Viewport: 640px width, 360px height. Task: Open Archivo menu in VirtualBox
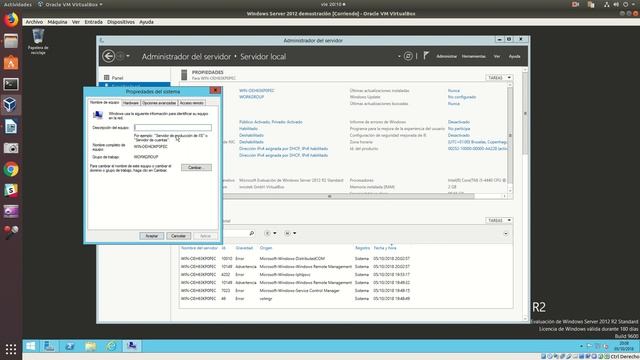[34, 22]
